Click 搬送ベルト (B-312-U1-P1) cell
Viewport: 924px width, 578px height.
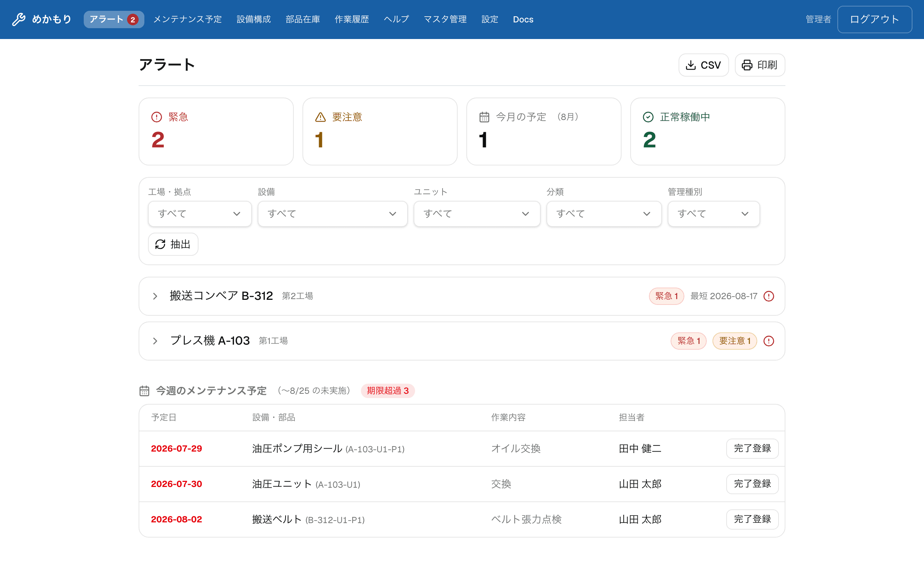coord(309,520)
